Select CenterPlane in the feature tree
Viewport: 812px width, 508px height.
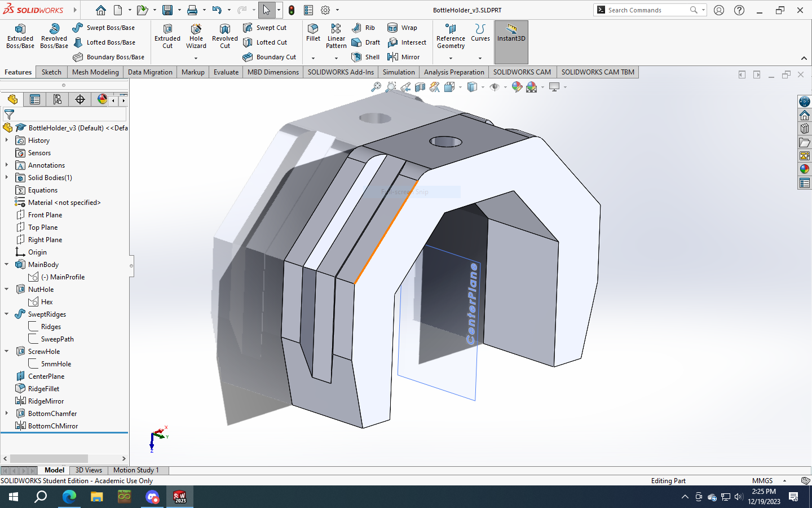tap(46, 376)
